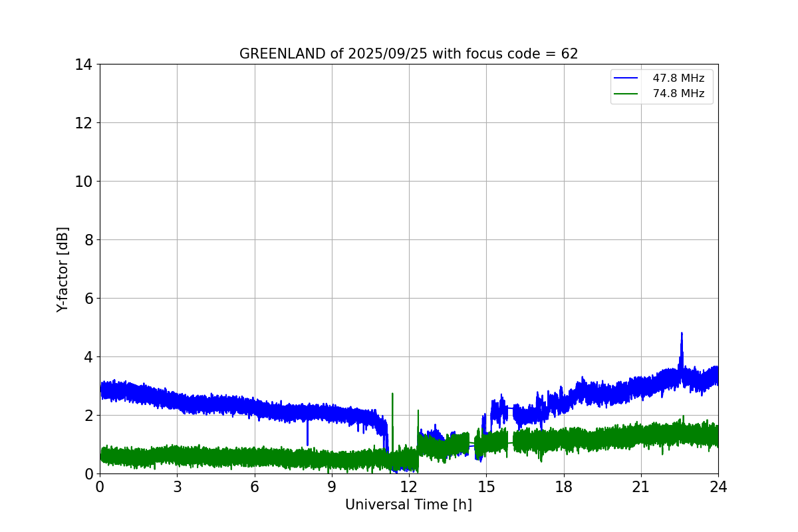Click the y-axis tick label '14'
The image size is (798, 532).
[83, 65]
